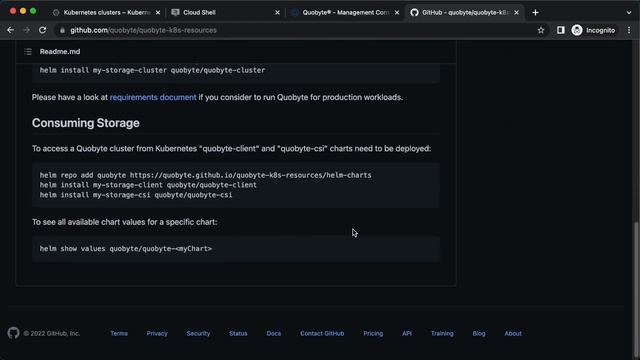Click the address bar URL field
The height and width of the screenshot is (360, 640).
pyautogui.click(x=302, y=30)
